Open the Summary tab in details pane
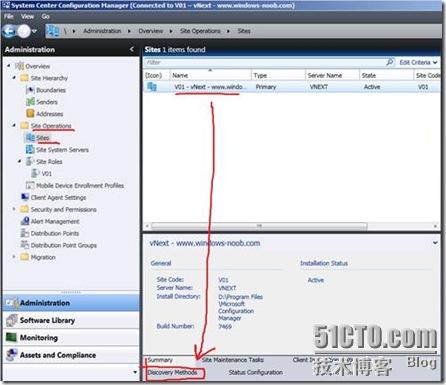Viewport: 446px width, 385px height. [x=160, y=360]
